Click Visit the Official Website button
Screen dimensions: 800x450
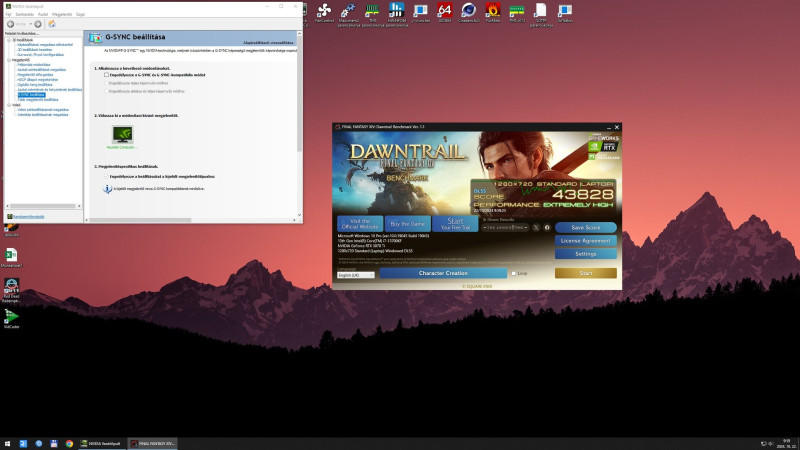pos(360,223)
